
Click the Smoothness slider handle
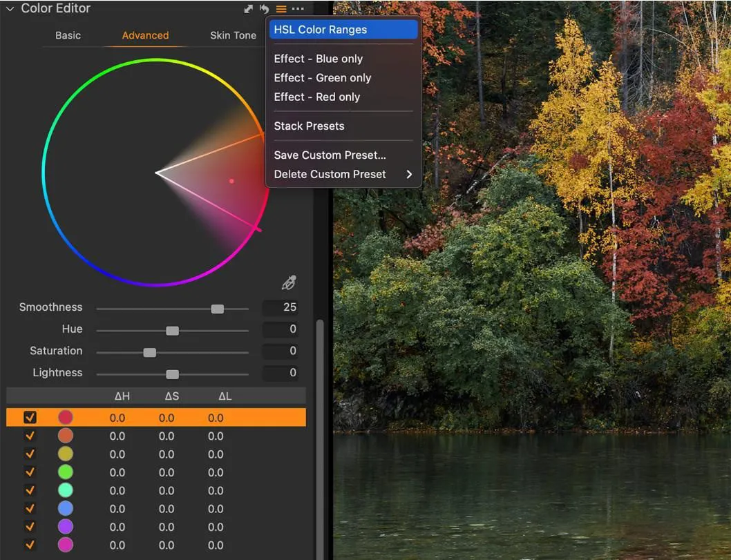217,309
